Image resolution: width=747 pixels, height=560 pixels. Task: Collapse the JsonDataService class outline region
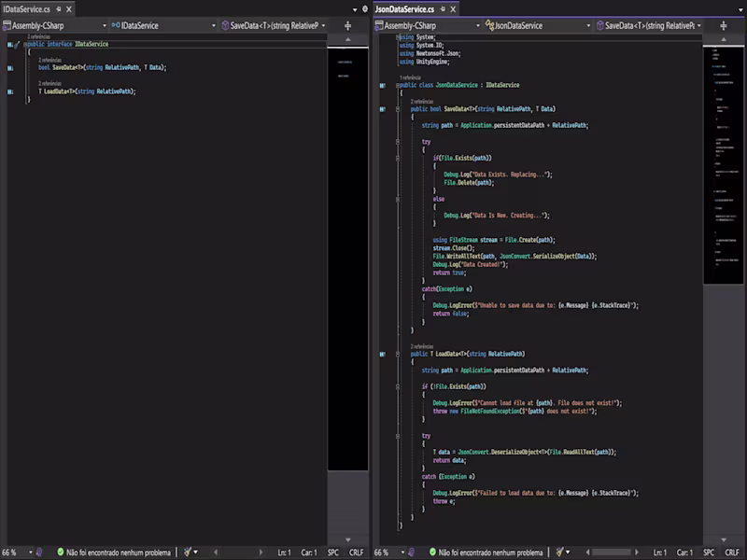[x=398, y=85]
